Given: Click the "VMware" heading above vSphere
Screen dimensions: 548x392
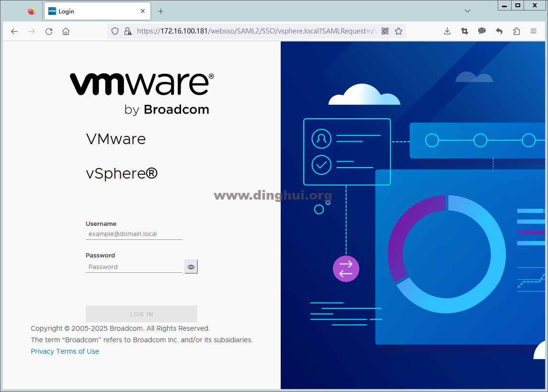Looking at the screenshot, I should coord(115,139).
